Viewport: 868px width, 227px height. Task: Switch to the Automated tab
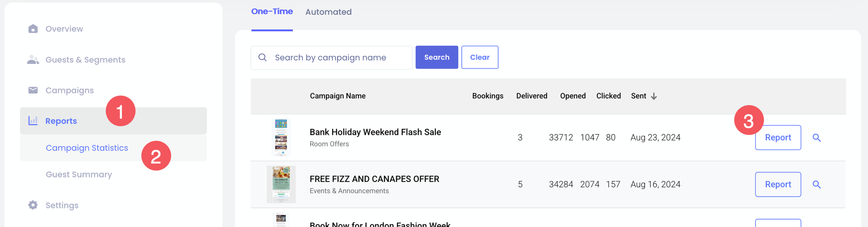pyautogui.click(x=329, y=12)
